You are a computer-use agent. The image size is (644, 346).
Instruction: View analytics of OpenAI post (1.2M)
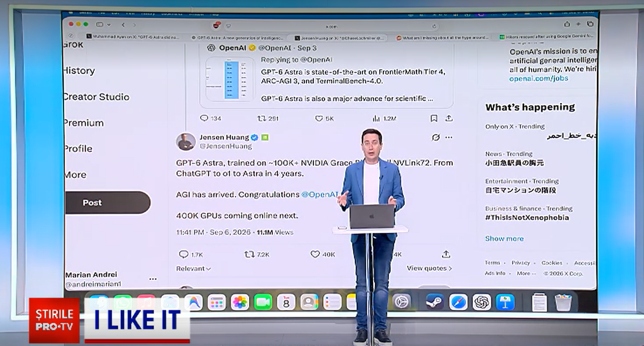384,118
